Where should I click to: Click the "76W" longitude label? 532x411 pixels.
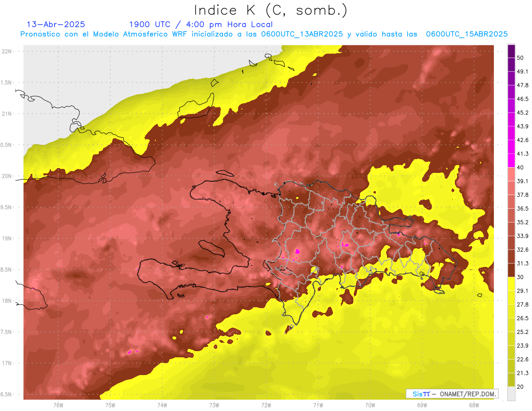(58, 405)
